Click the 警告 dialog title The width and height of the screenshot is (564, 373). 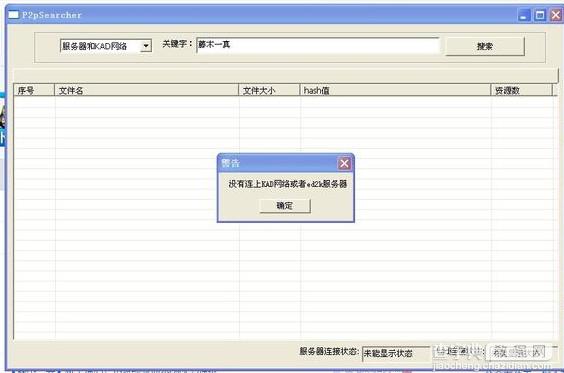pos(231,163)
